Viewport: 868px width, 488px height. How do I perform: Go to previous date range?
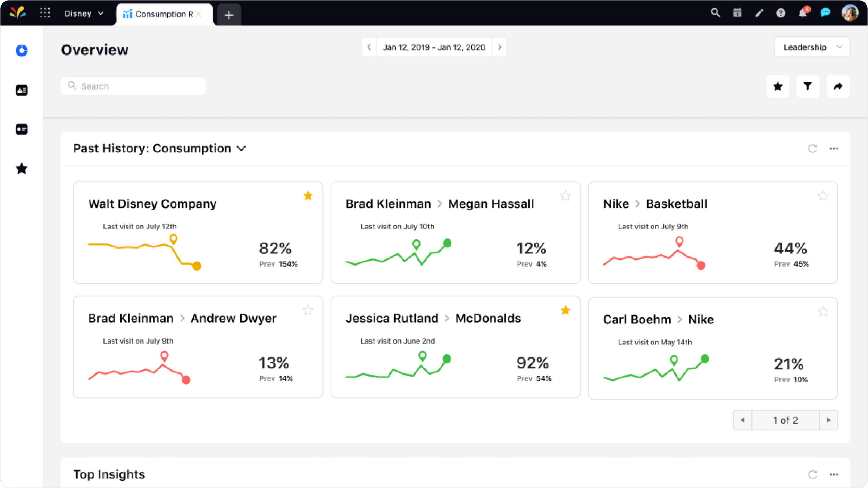click(x=369, y=47)
